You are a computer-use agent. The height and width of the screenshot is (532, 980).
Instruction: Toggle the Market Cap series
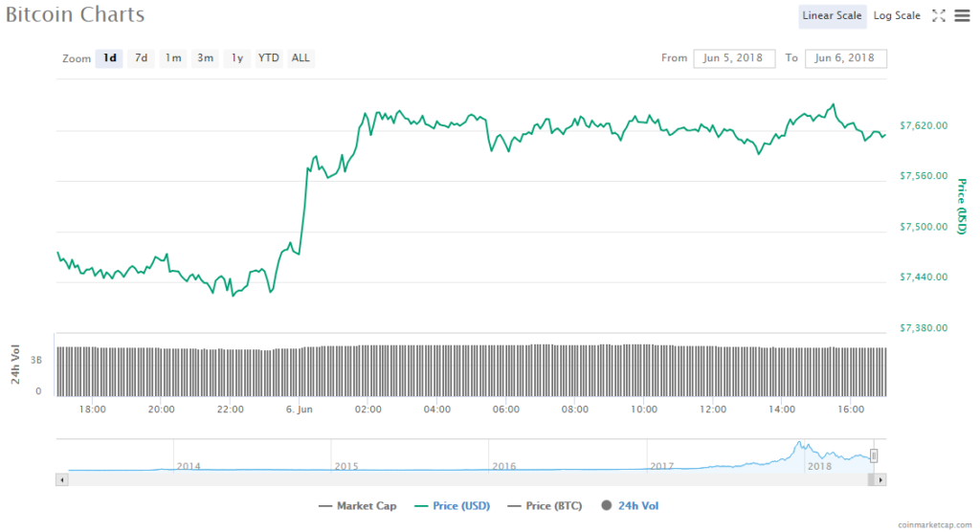click(x=356, y=506)
